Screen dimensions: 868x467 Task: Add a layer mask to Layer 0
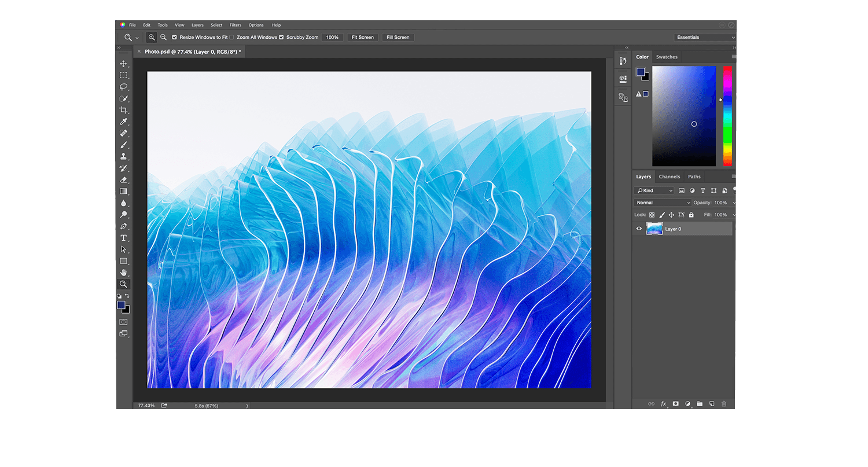tap(675, 403)
